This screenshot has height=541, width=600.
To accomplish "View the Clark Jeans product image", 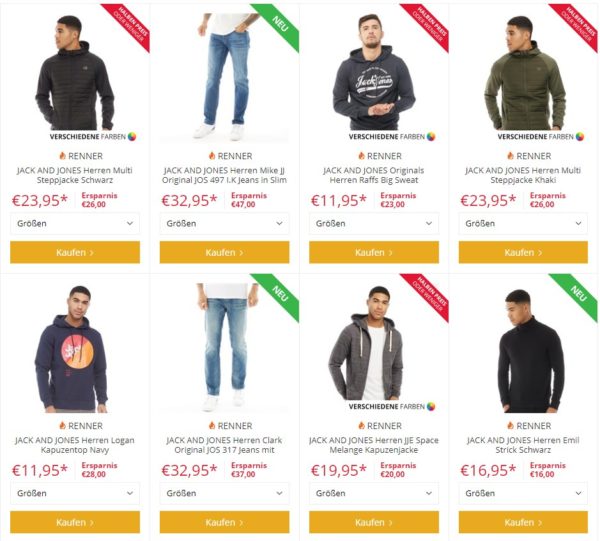I will coord(224,345).
